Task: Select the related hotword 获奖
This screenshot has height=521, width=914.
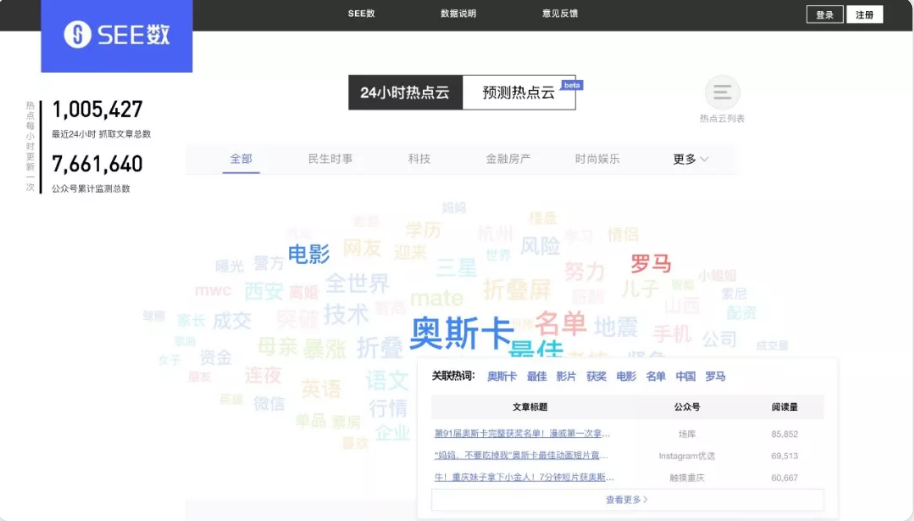Action: pos(596,377)
